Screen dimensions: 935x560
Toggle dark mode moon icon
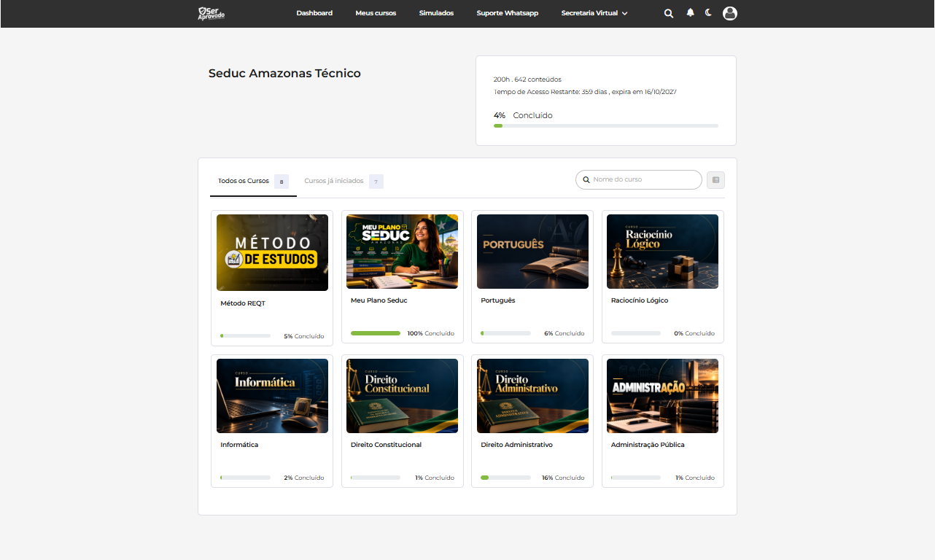[708, 13]
